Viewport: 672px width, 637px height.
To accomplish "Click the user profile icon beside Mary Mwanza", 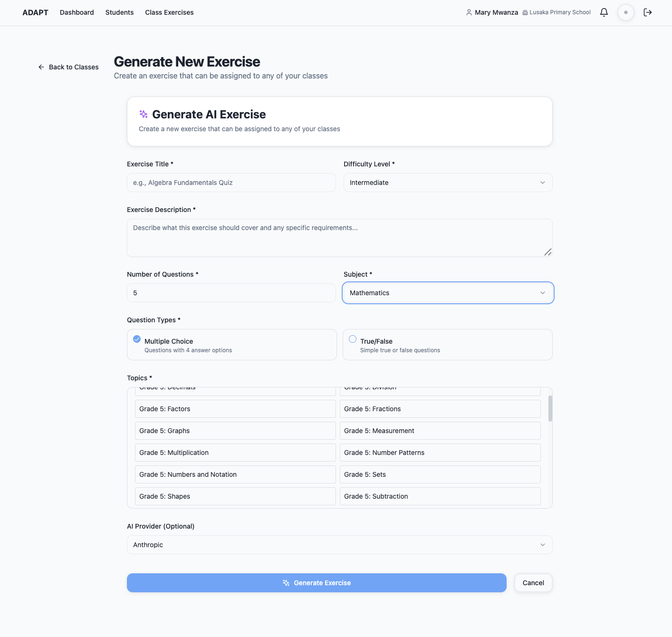I will pyautogui.click(x=469, y=12).
